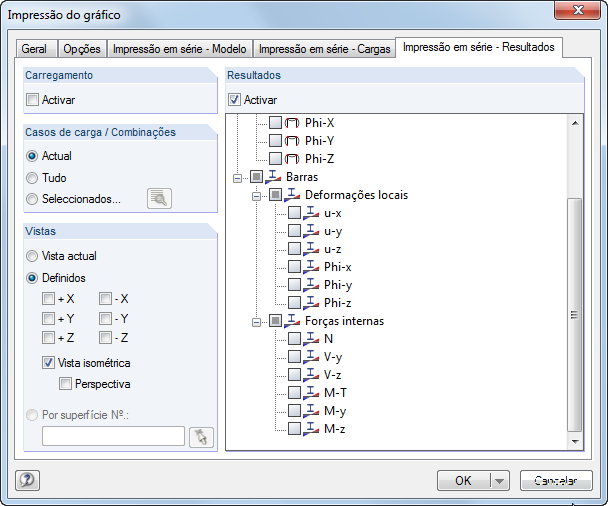The image size is (608, 506).
Task: Click the help icon at bottom left
Action: coord(27,480)
